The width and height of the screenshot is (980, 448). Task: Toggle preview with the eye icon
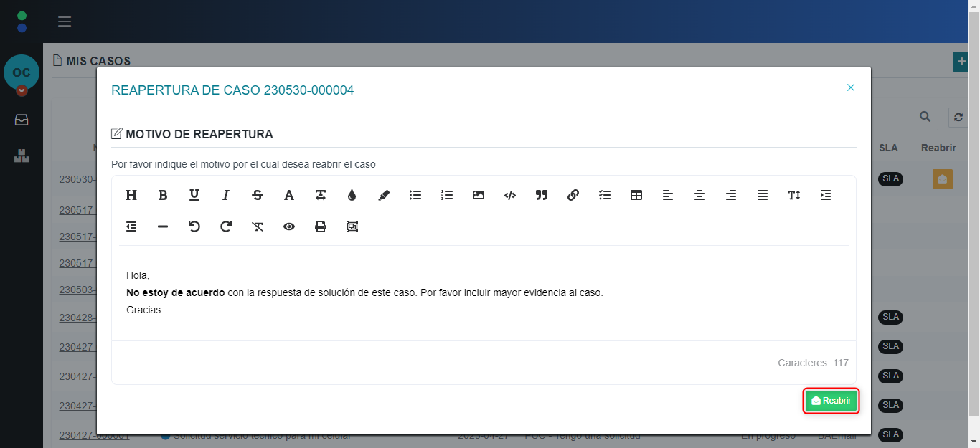289,227
